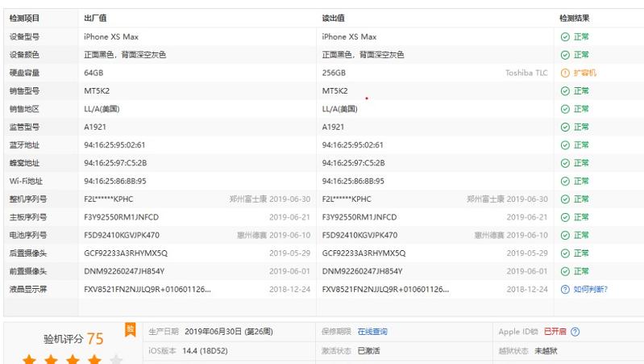Select factory mainboard serial F3Y92550RM1JNFCD

(x=121, y=217)
